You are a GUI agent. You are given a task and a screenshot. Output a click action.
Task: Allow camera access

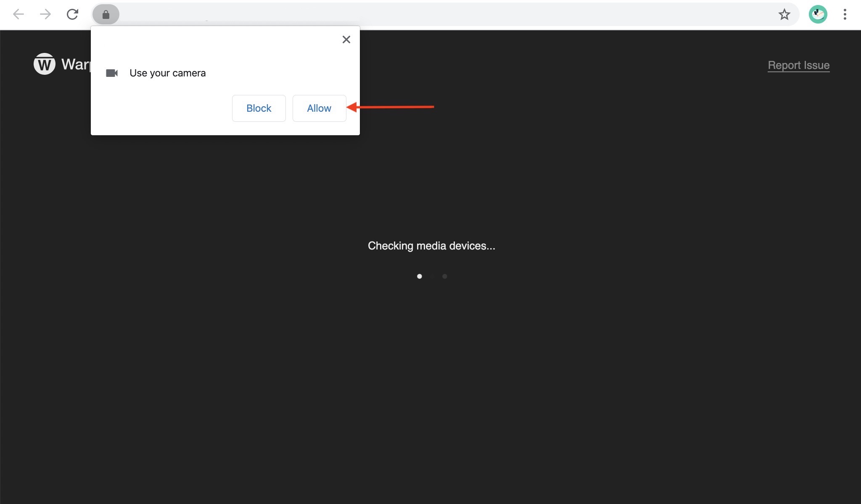pos(319,108)
